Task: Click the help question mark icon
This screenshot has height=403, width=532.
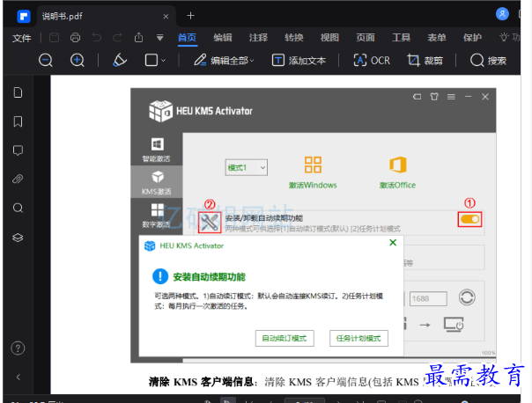Action: 18,348
